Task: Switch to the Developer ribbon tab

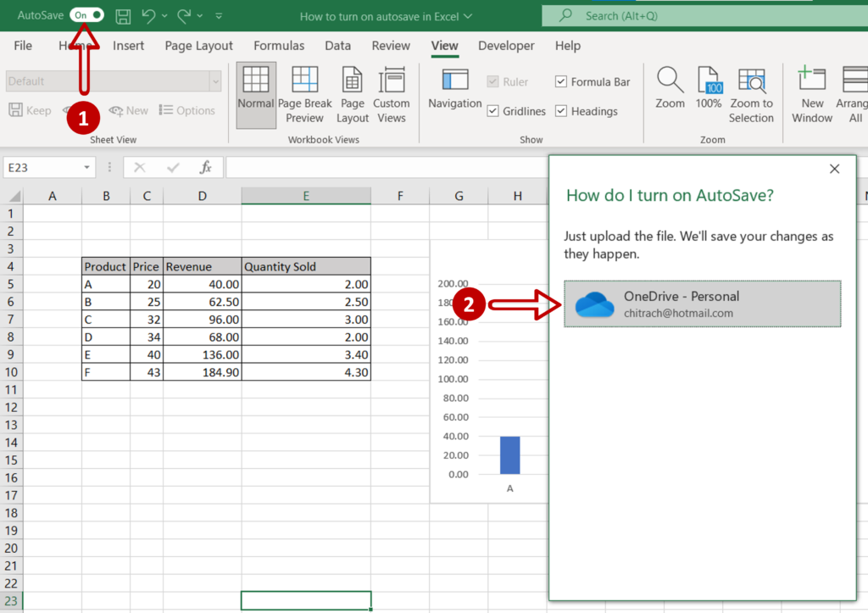Action: pyautogui.click(x=506, y=46)
